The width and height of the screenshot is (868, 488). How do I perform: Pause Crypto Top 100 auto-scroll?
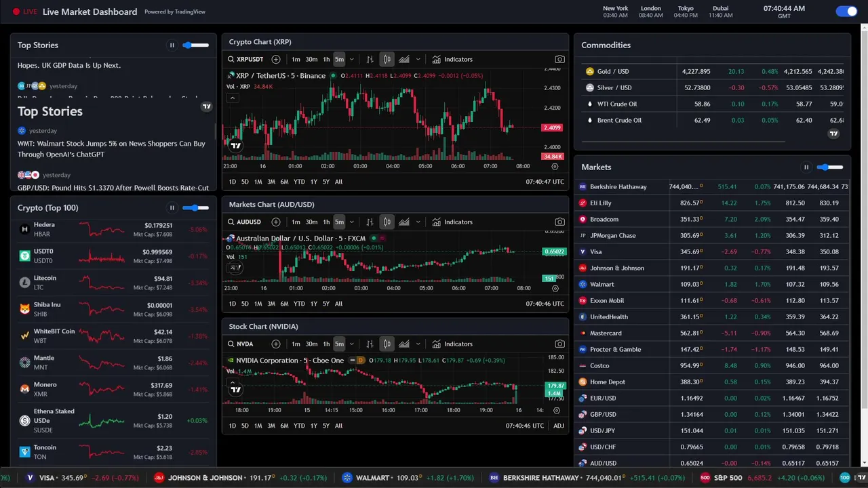pyautogui.click(x=172, y=208)
